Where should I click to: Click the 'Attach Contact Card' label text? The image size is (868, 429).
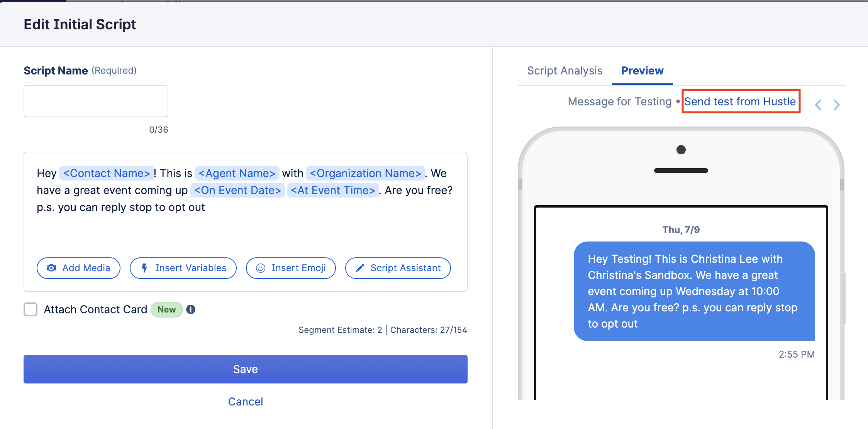95,309
